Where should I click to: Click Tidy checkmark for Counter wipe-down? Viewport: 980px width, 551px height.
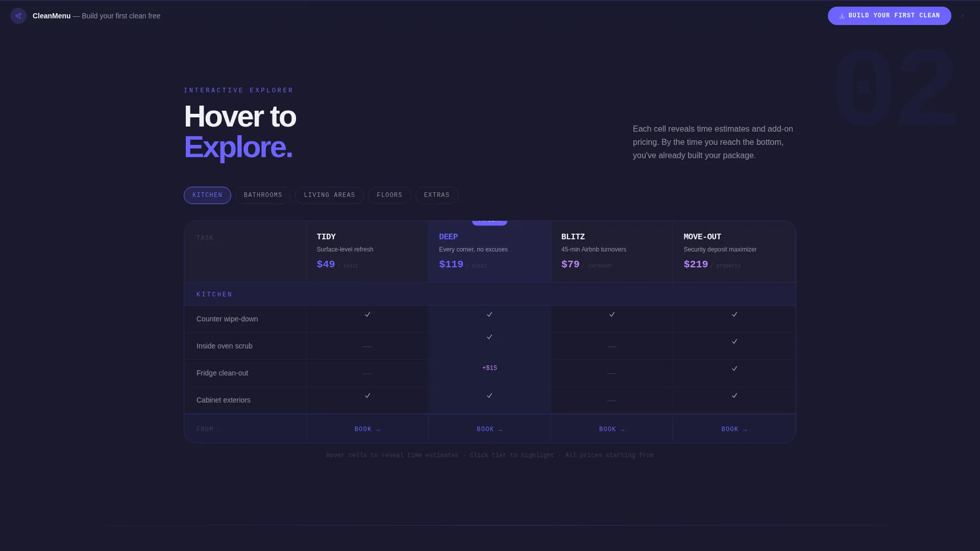tap(367, 315)
